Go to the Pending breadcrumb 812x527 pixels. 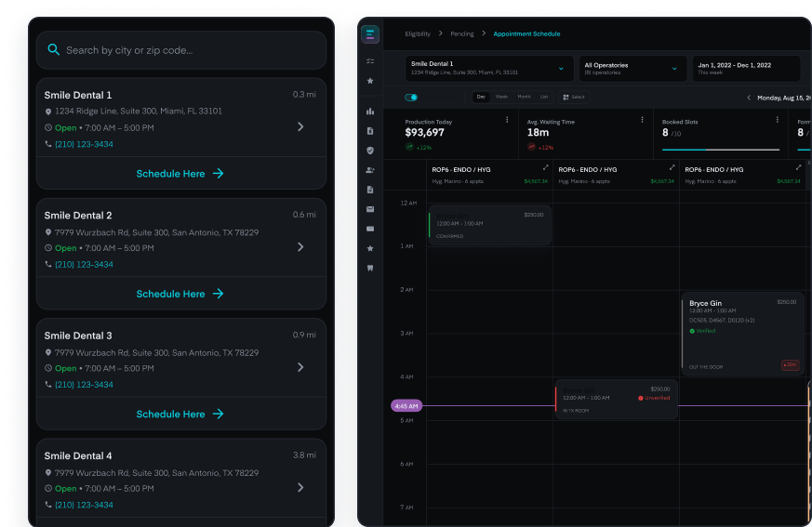(x=462, y=33)
